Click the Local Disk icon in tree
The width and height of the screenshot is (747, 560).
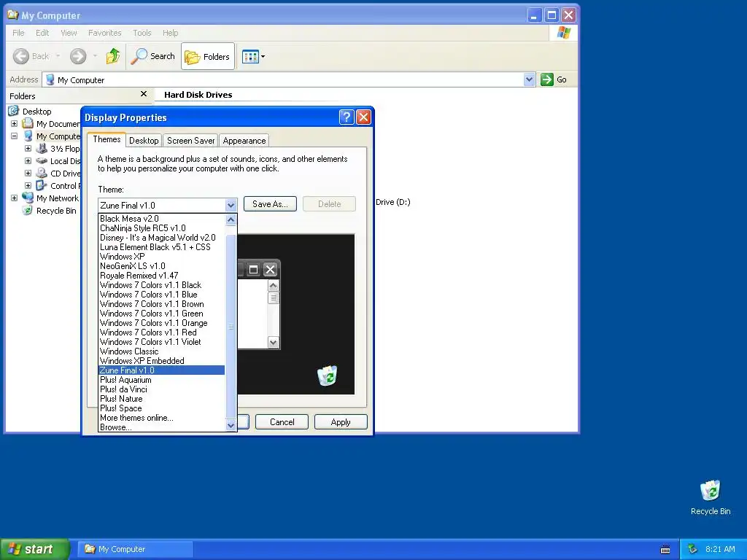click(x=42, y=161)
